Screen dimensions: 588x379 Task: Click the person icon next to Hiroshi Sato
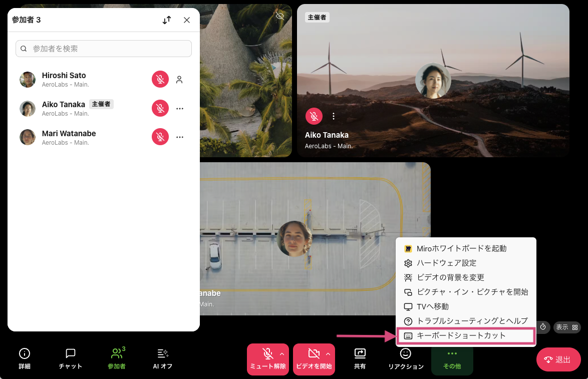[x=179, y=79]
